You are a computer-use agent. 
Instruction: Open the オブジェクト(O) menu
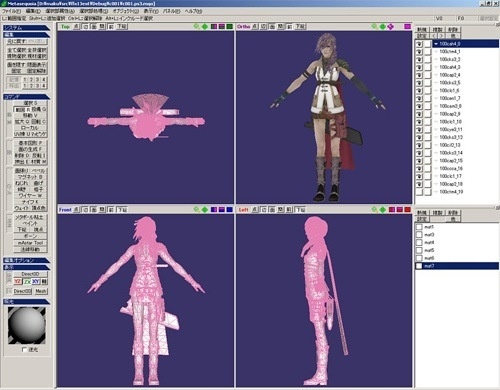point(126,11)
